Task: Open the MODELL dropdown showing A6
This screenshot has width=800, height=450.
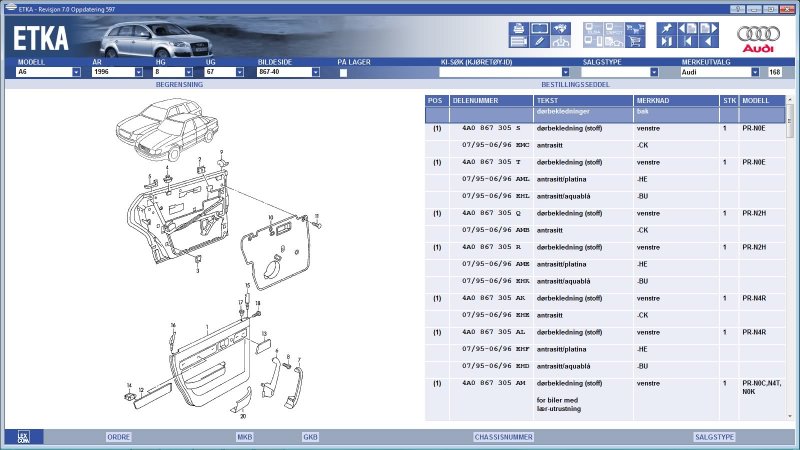Action: [x=76, y=73]
